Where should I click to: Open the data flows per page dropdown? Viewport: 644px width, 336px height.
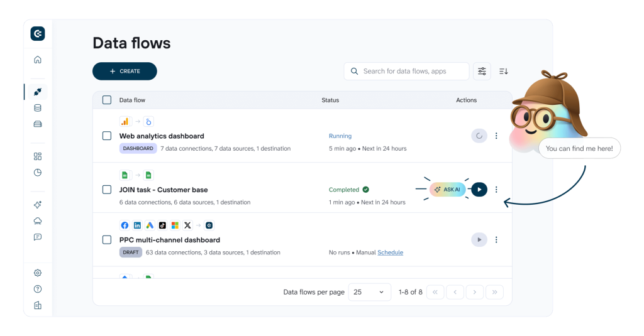(x=369, y=292)
